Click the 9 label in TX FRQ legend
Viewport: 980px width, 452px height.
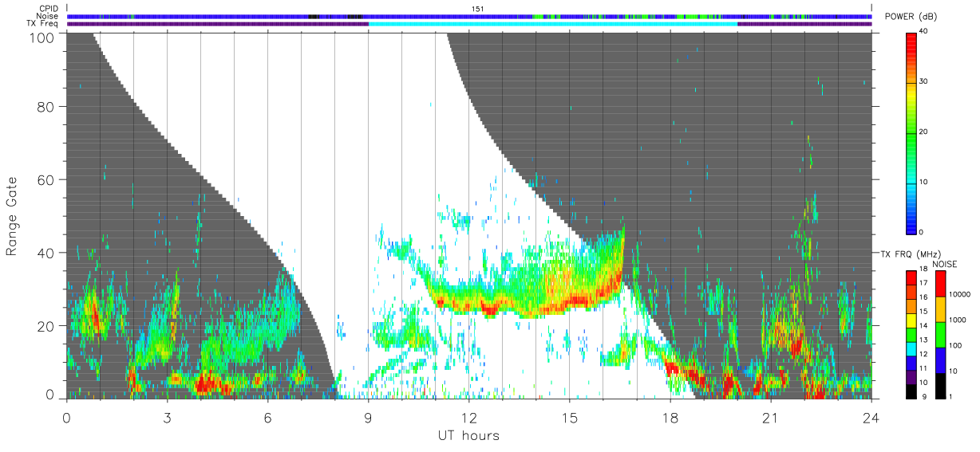click(x=924, y=397)
